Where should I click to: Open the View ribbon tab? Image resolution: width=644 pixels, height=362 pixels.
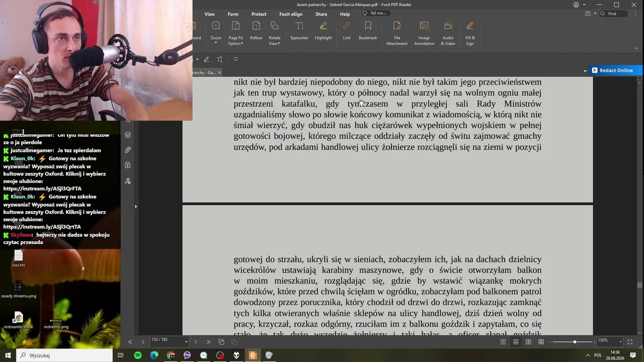210,14
